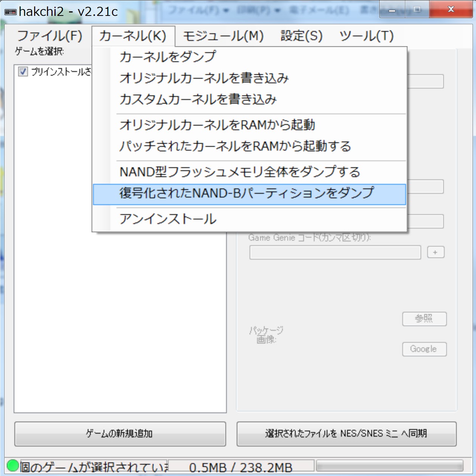Click the games selected status text
The width and height of the screenshot is (476, 476).
pyautogui.click(x=94, y=467)
